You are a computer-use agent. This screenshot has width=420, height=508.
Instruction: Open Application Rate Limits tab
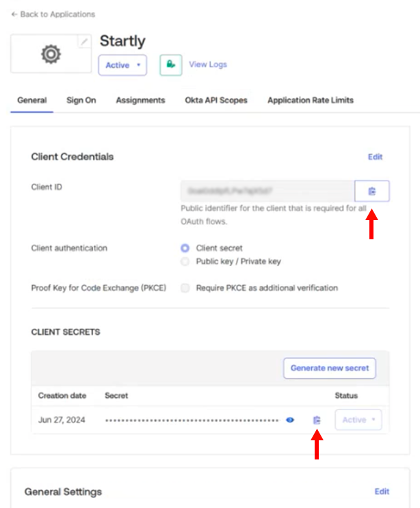click(x=311, y=101)
